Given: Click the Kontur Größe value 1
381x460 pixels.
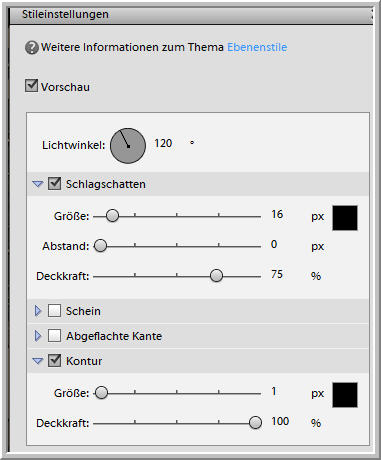Looking at the screenshot, I should pyautogui.click(x=274, y=391).
